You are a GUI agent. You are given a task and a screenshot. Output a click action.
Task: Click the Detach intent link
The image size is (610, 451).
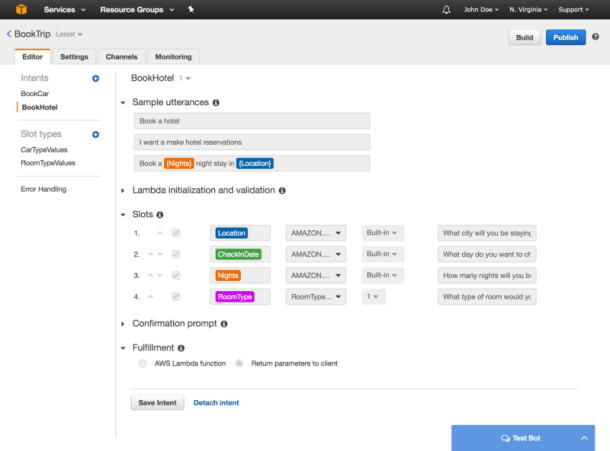(216, 403)
